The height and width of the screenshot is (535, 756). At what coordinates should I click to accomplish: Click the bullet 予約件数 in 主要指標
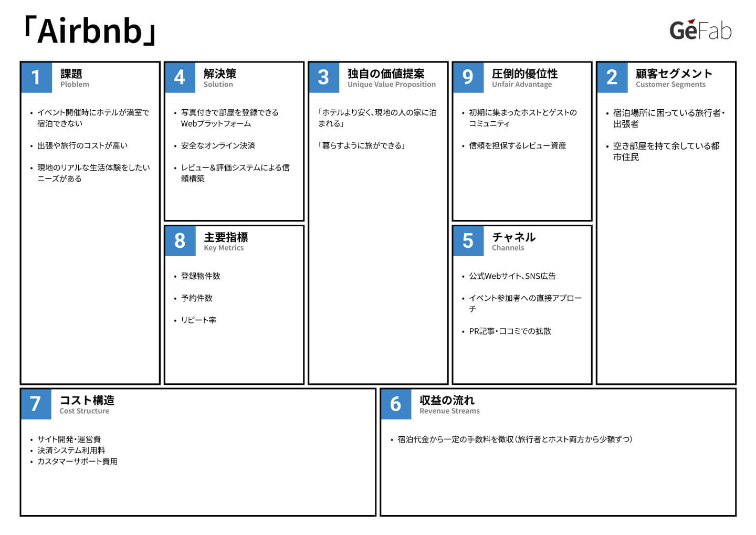(x=196, y=298)
